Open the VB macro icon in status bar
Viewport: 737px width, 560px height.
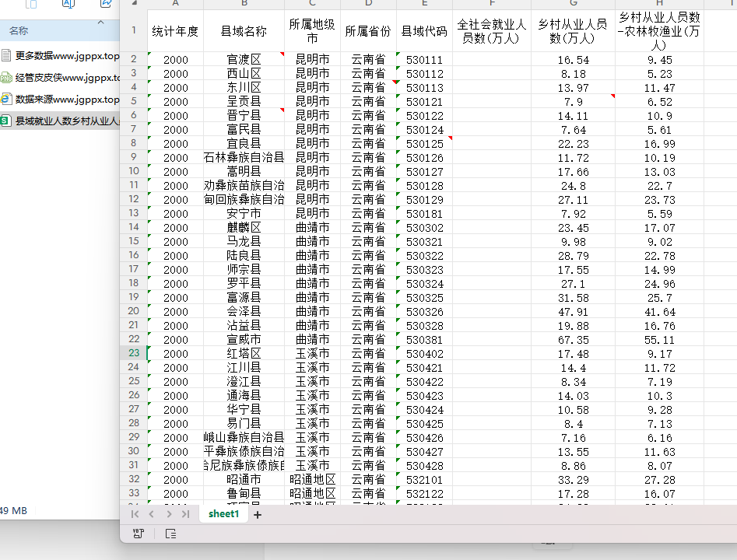139,534
